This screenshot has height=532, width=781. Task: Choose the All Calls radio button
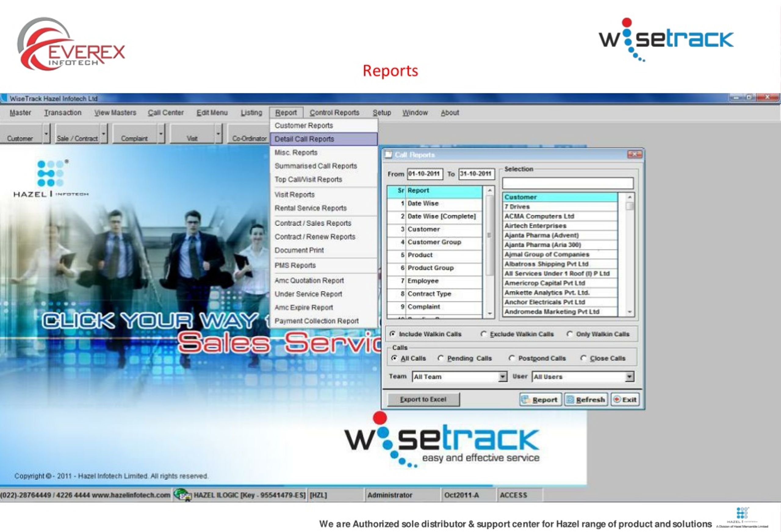tap(394, 358)
